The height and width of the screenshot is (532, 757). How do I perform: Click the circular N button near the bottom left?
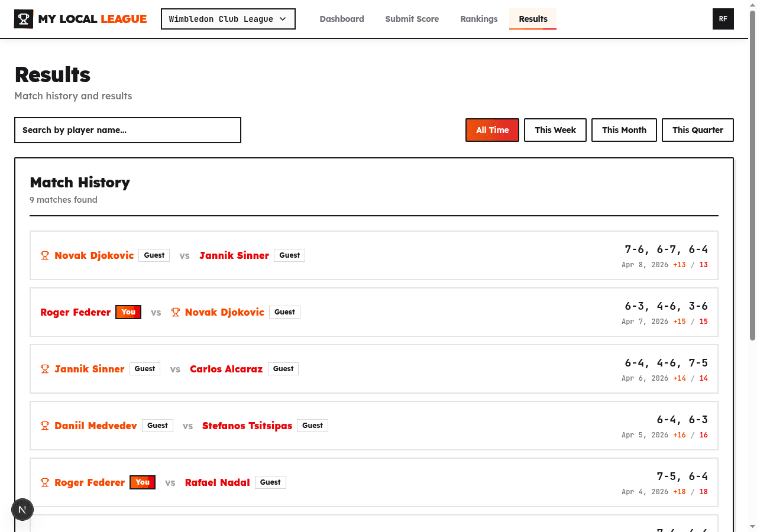pos(22,509)
